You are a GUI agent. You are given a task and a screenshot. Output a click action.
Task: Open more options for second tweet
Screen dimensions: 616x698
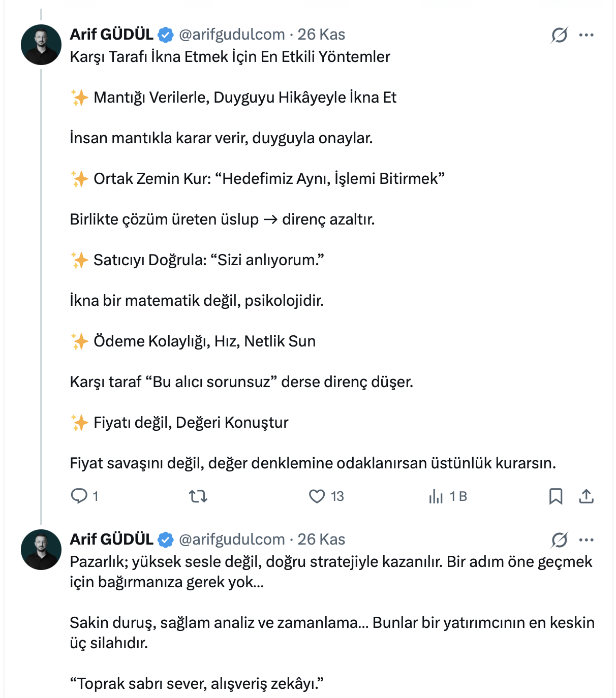(x=586, y=540)
